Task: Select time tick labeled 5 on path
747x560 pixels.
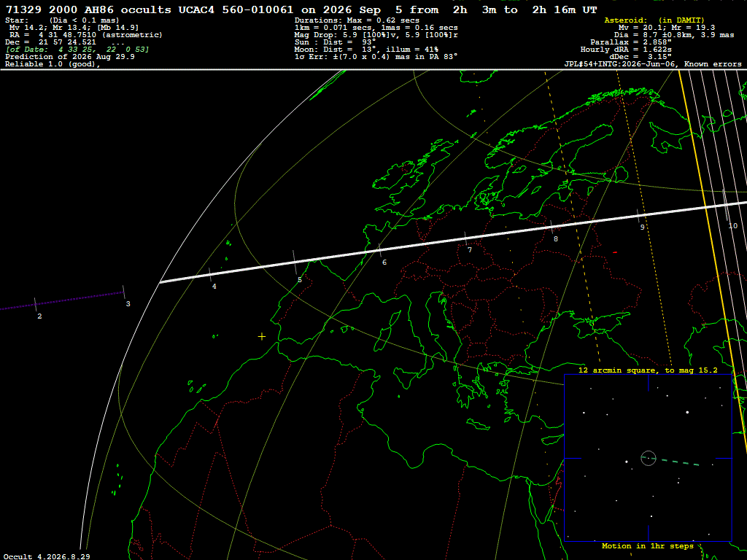Action: [295, 262]
